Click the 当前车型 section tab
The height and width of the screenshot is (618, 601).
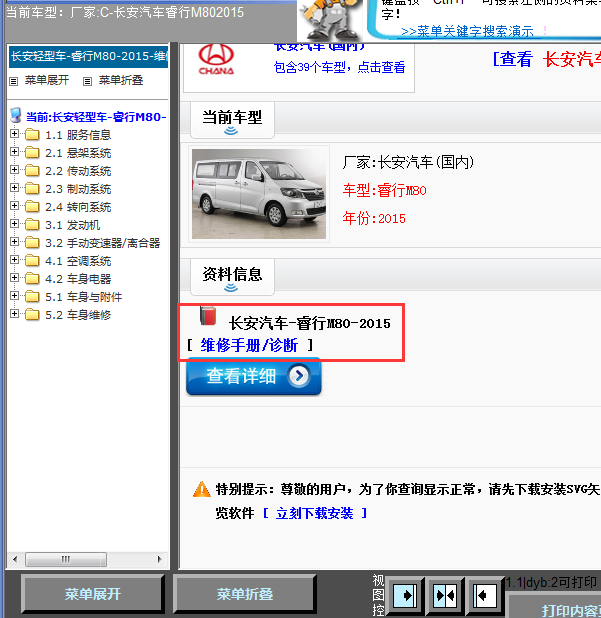click(x=232, y=120)
